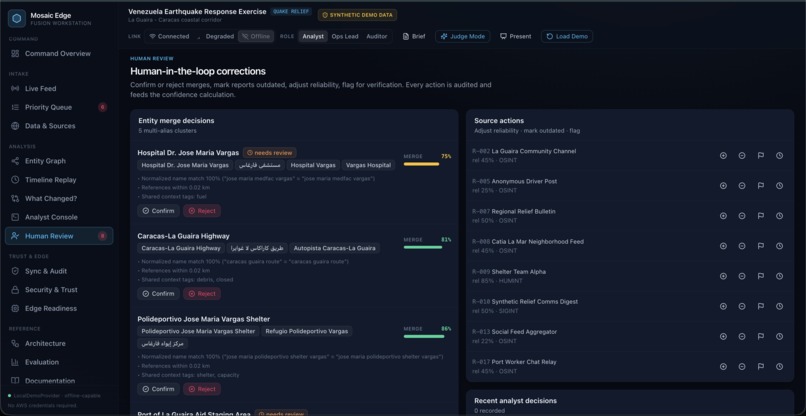
Task: Toggle Judge Mode
Action: (463, 37)
